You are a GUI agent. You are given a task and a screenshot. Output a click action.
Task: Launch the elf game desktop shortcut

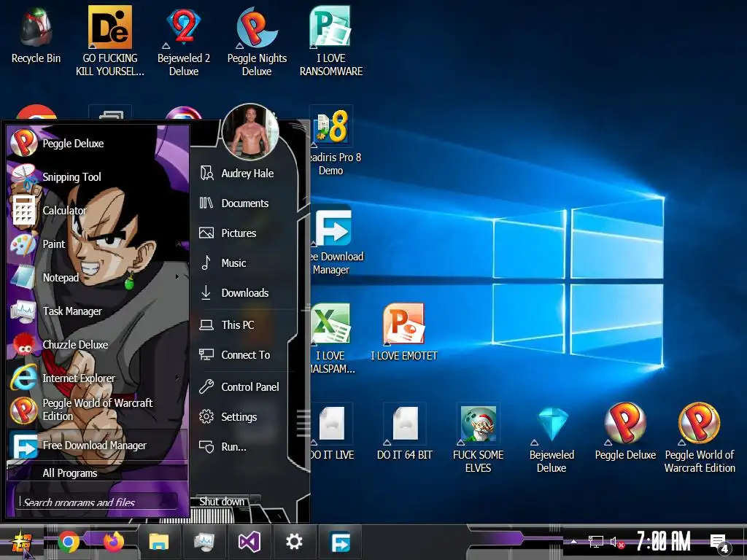pos(478,437)
